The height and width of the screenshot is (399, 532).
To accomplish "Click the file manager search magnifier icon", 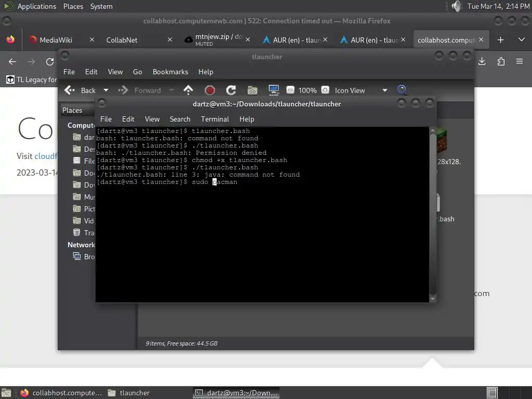I will point(402,90).
